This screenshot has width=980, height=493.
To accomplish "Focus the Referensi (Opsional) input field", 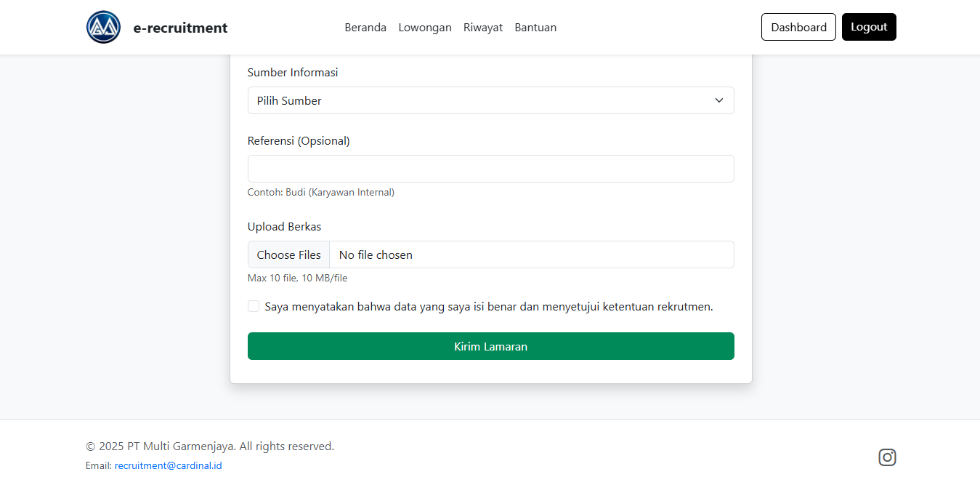I will pyautogui.click(x=490, y=168).
